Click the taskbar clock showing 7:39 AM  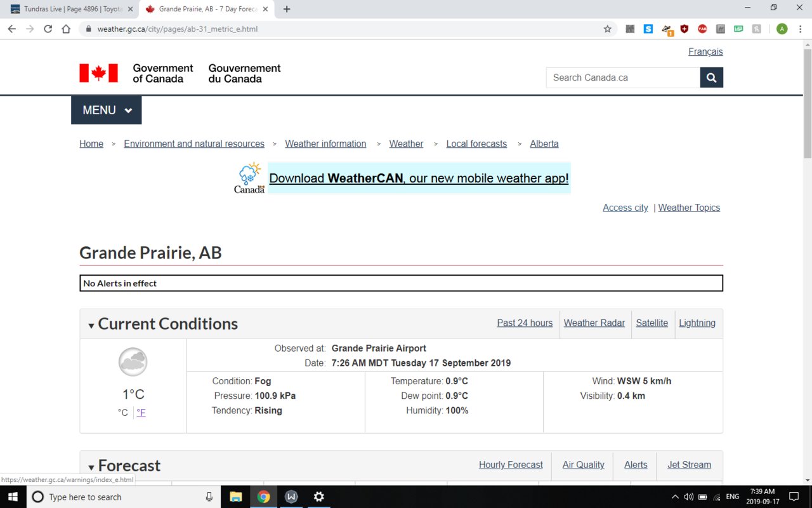pos(762,497)
